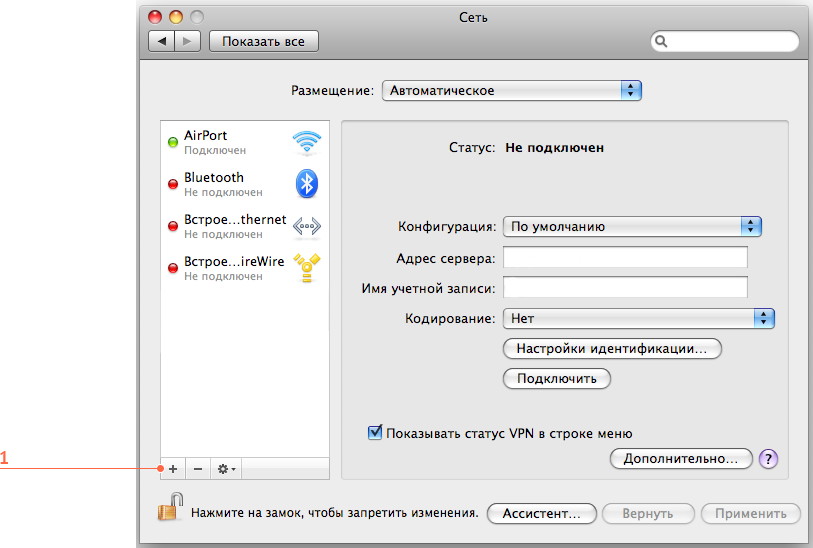Select Bluetooth service in the list

coord(245,184)
